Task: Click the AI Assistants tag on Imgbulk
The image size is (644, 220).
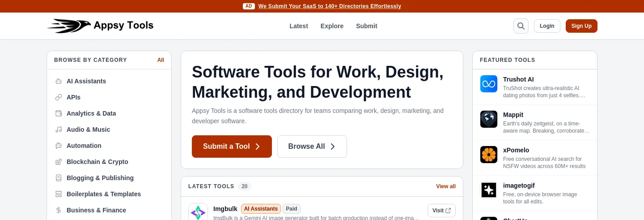Action: (x=261, y=209)
